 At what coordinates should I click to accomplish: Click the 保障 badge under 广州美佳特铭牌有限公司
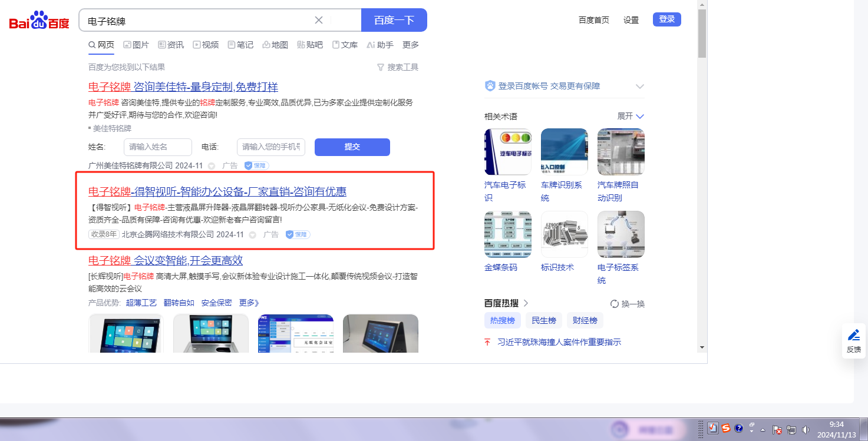pyautogui.click(x=257, y=166)
